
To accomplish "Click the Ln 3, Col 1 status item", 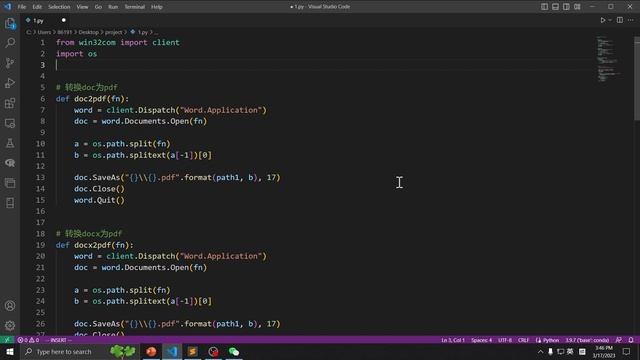I will [452, 340].
